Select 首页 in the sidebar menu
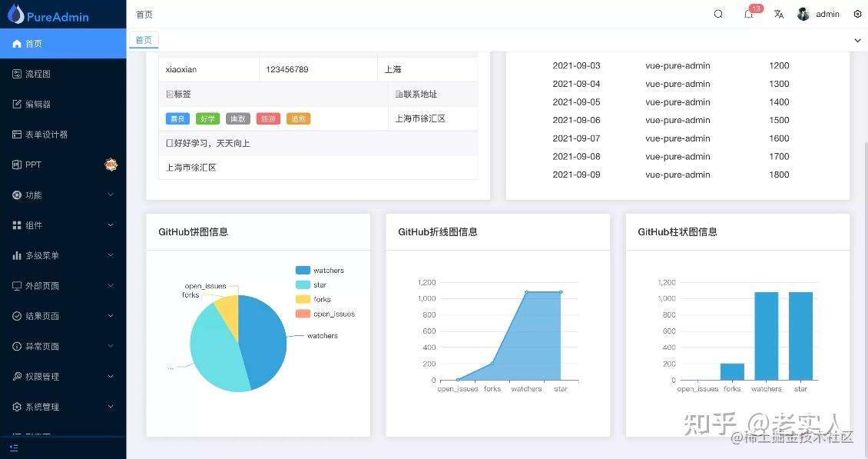The width and height of the screenshot is (868, 459). pyautogui.click(x=63, y=43)
